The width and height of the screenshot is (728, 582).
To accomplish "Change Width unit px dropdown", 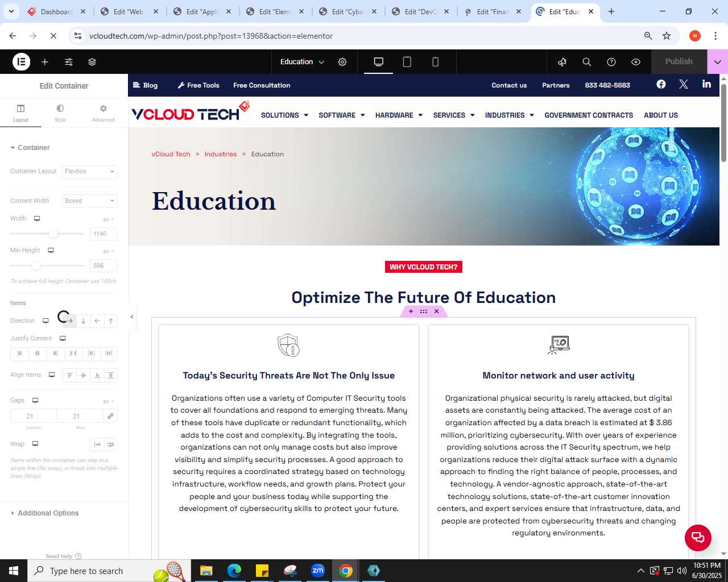I will coord(109,219).
